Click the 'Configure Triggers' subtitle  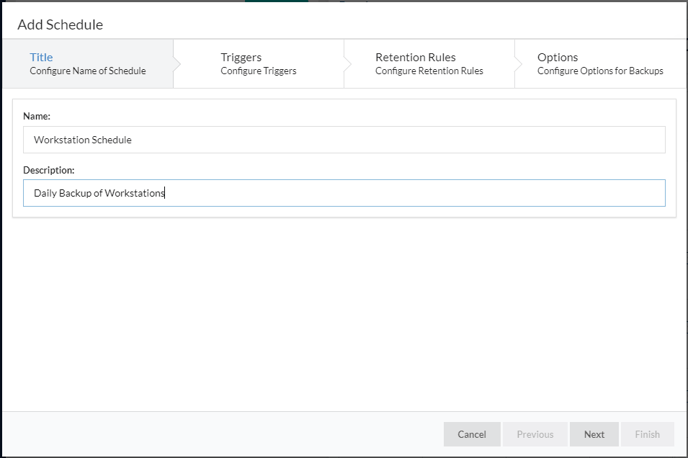(258, 71)
